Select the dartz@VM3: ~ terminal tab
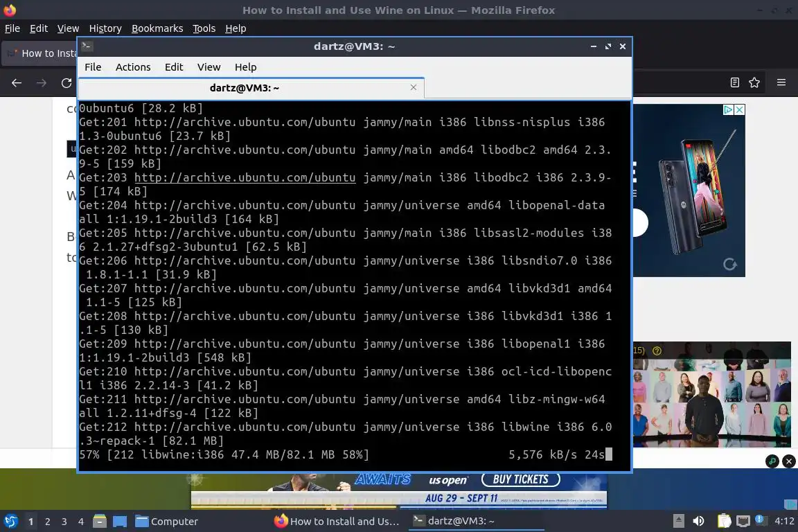This screenshot has height=532, width=798. (251, 88)
